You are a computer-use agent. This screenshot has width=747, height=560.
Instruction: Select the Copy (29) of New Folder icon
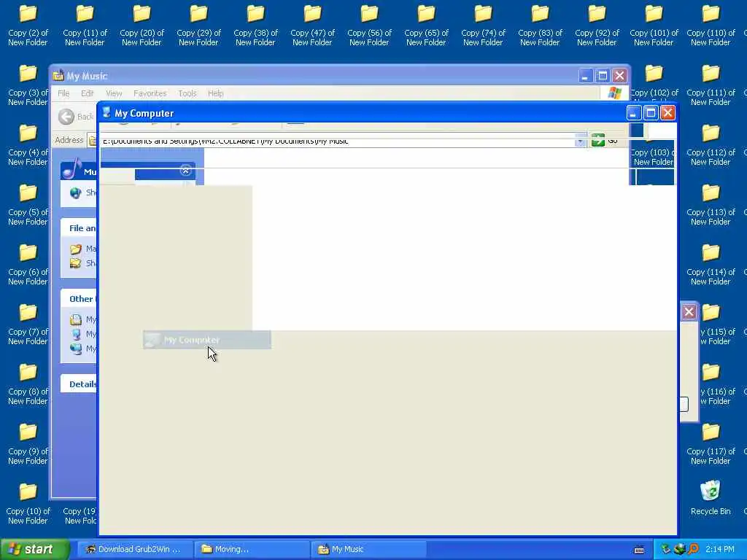point(198,26)
